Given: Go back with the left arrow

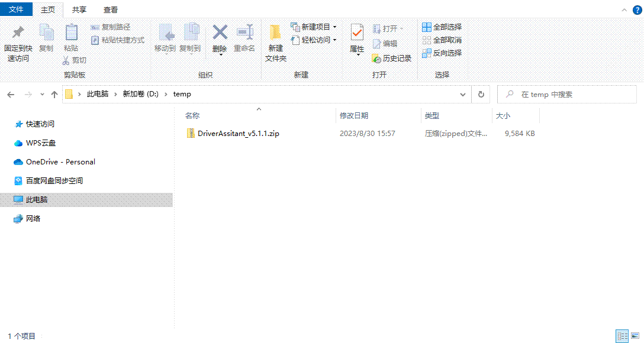Looking at the screenshot, I should 11,95.
